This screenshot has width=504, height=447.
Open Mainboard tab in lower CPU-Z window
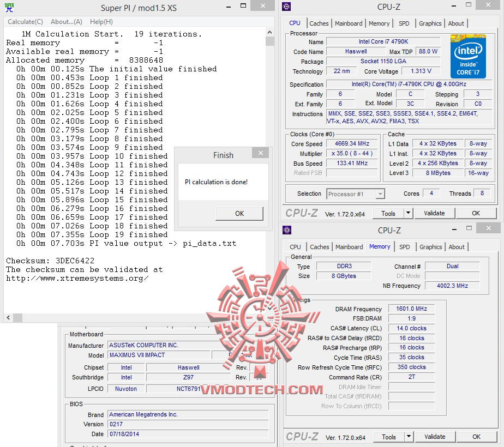click(349, 247)
